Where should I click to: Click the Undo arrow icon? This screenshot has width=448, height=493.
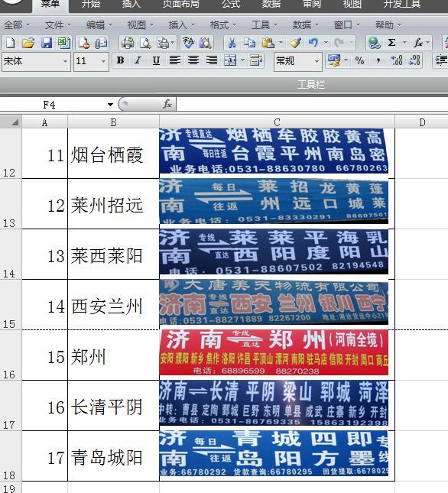(x=313, y=43)
